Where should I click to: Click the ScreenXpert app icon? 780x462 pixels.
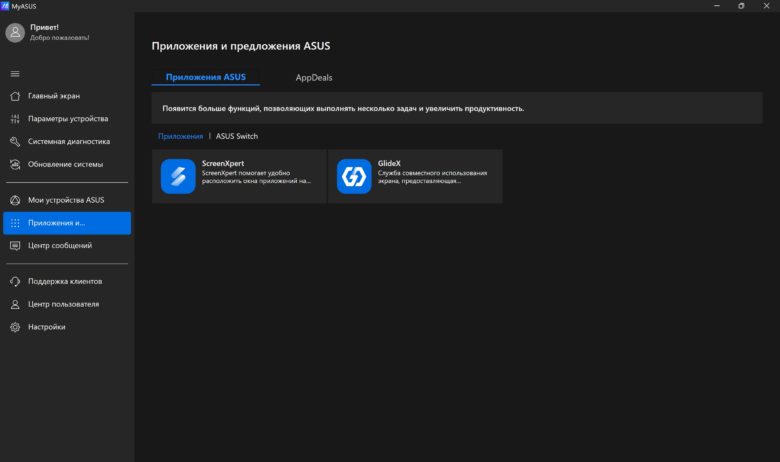pos(178,176)
